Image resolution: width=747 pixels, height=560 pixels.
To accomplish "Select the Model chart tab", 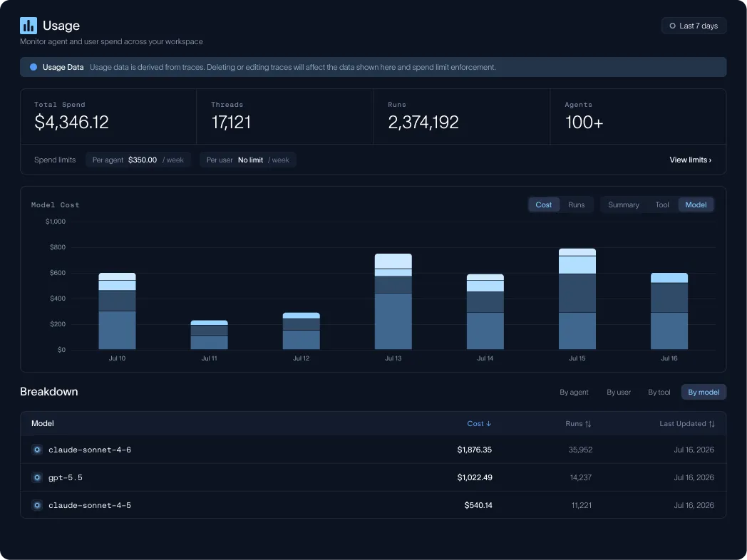I will (696, 204).
